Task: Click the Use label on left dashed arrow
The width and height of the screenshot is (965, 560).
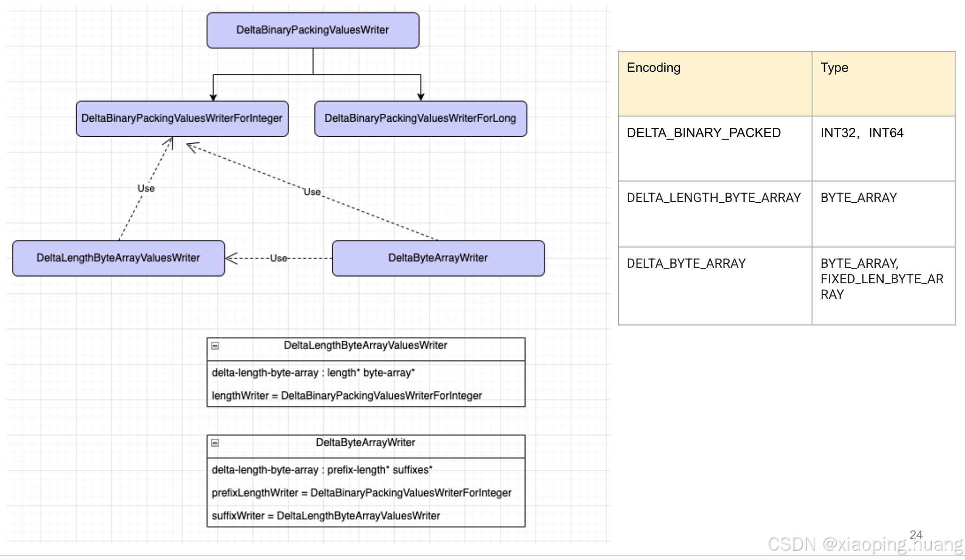Action: point(146,188)
